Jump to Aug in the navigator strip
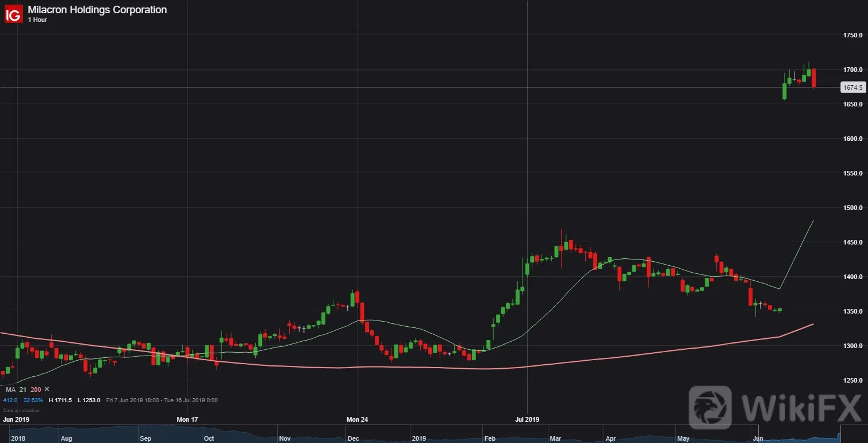 (x=67, y=438)
